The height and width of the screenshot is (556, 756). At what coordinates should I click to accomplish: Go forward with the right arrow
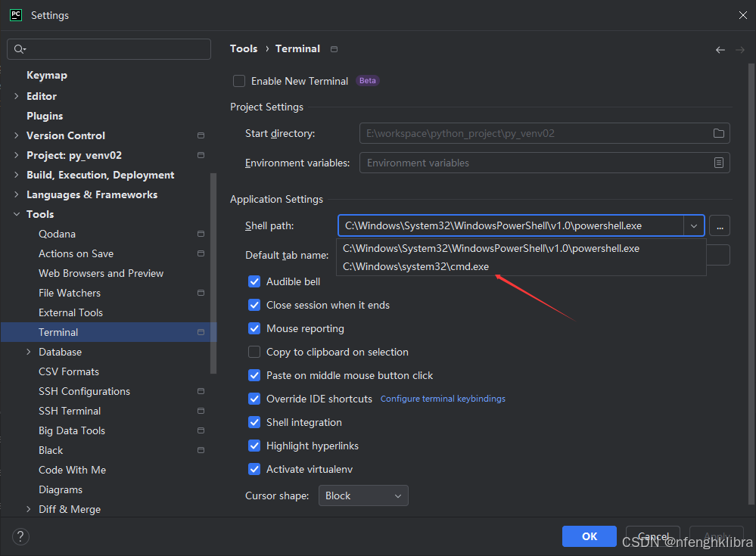(x=739, y=50)
